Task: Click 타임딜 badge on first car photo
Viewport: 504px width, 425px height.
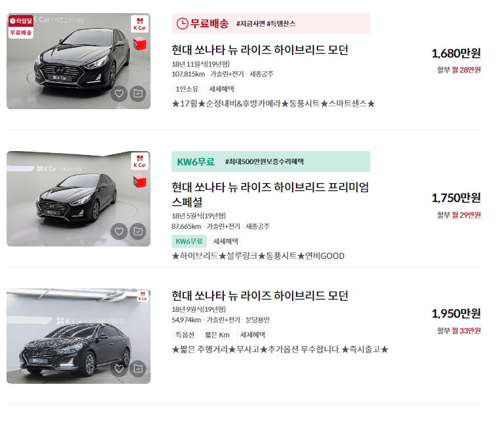Action: coord(21,21)
